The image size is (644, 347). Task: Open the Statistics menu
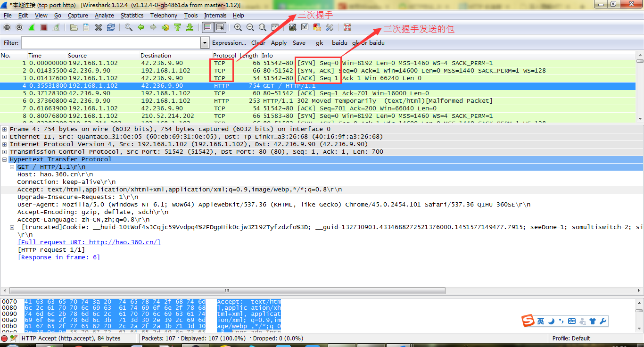coord(132,16)
